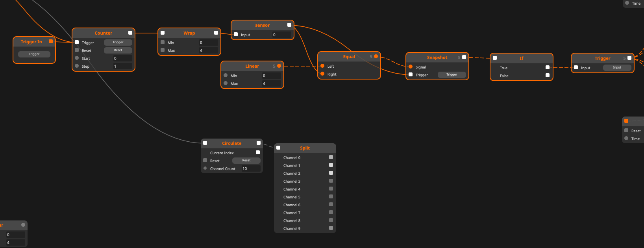Click the Wrap node's input port
Image resolution: width=644 pixels, height=248 pixels.
[163, 33]
